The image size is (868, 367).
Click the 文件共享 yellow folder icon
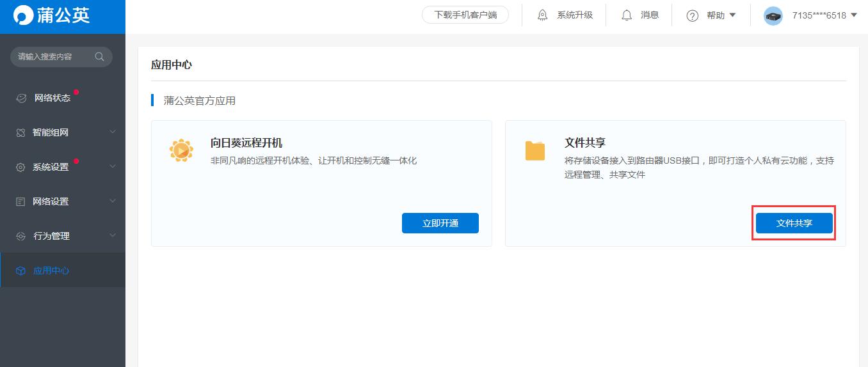(x=534, y=150)
